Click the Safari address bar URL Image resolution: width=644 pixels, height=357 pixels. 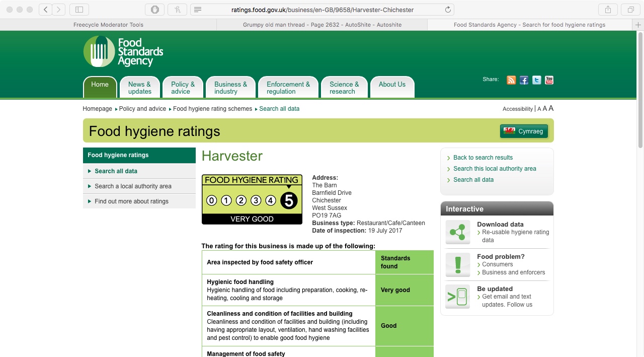[x=323, y=10]
